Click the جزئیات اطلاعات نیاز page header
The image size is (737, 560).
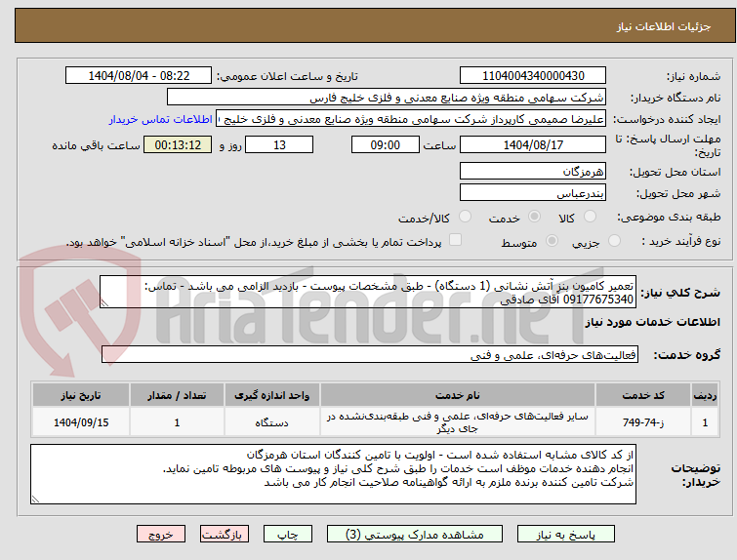click(663, 26)
